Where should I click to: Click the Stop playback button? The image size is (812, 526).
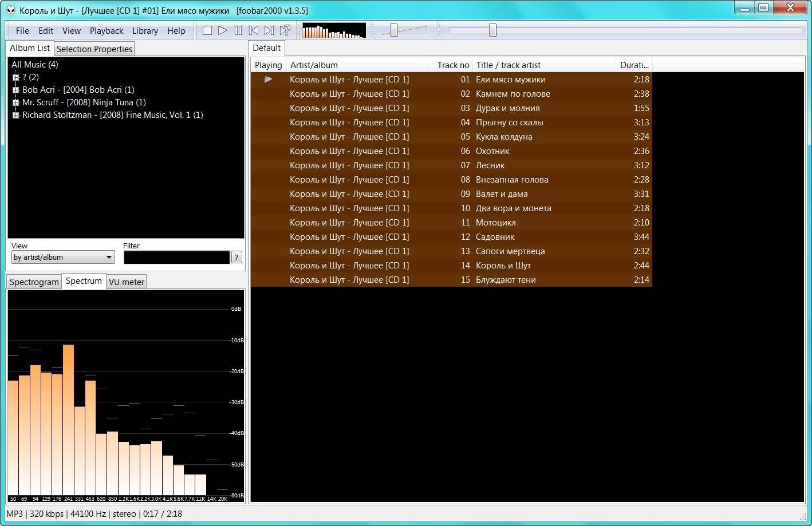(207, 31)
